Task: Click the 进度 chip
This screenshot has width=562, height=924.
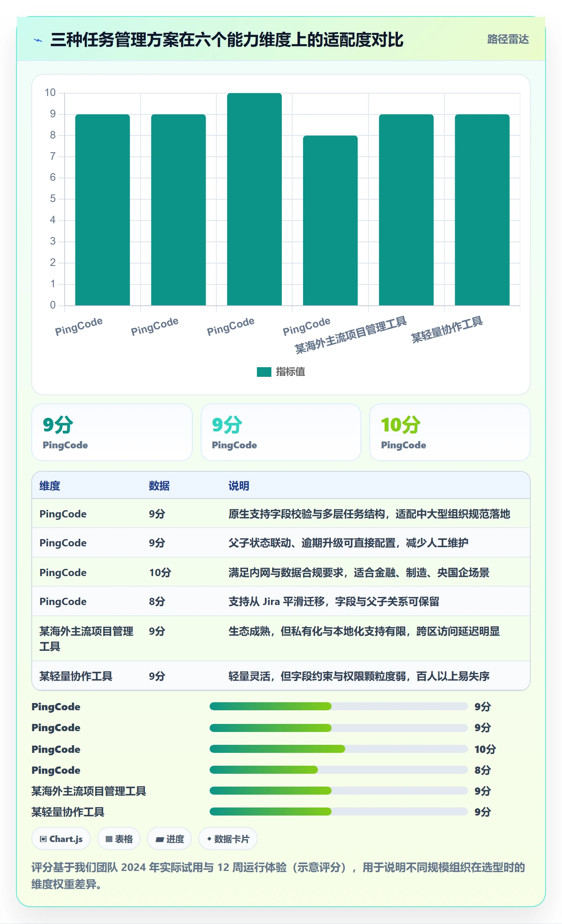Action: (x=169, y=839)
